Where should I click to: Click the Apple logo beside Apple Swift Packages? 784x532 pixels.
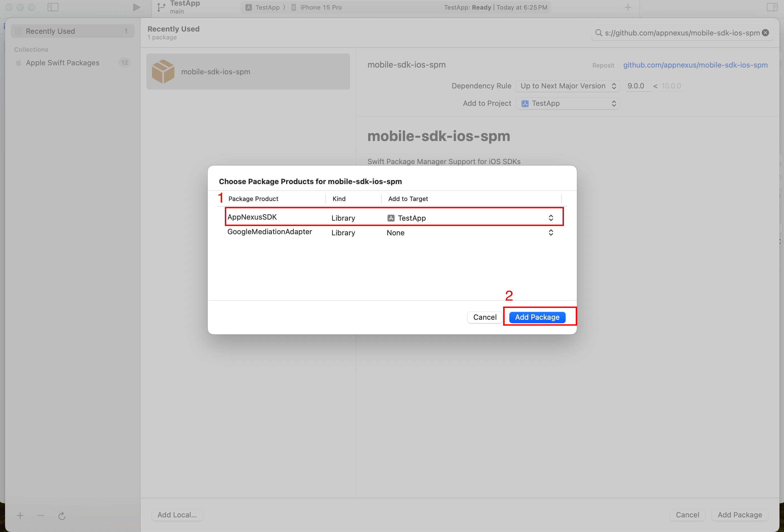point(19,62)
